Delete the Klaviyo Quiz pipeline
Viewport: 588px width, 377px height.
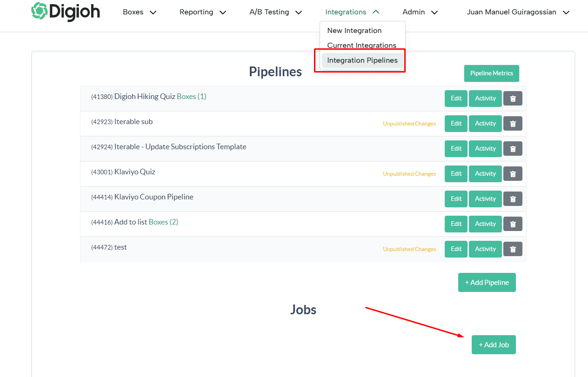513,173
